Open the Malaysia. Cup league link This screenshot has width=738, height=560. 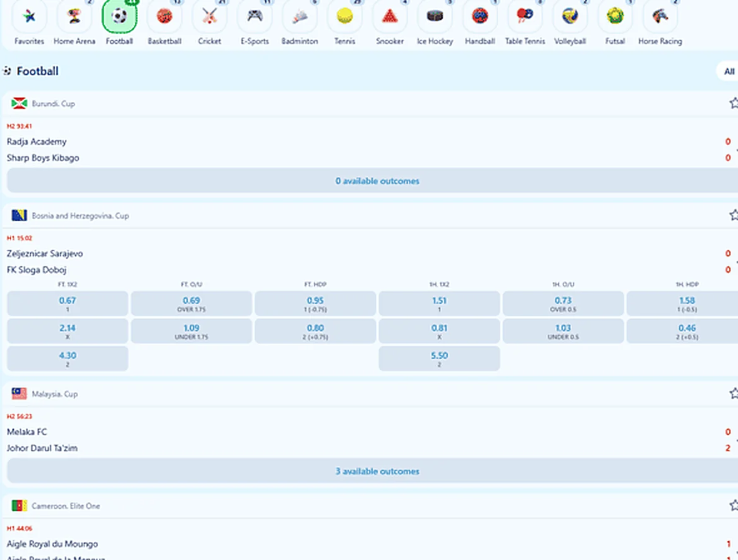pyautogui.click(x=54, y=394)
